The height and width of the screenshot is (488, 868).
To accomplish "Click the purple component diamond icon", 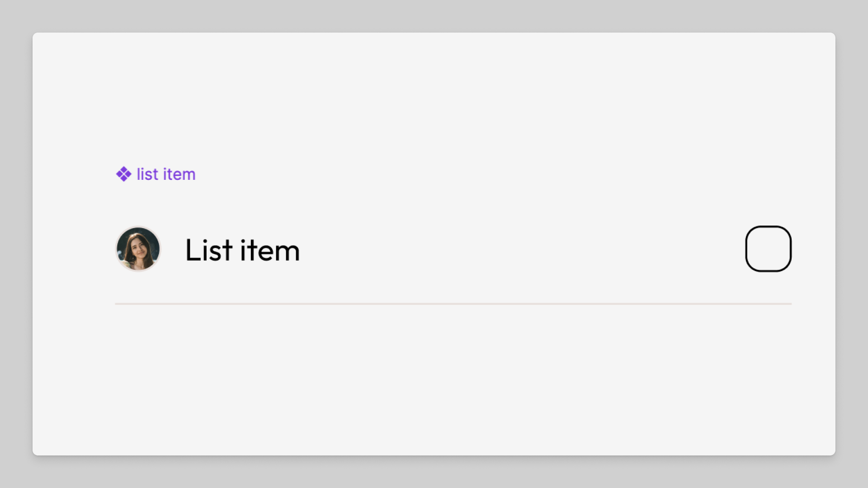I will (x=123, y=174).
